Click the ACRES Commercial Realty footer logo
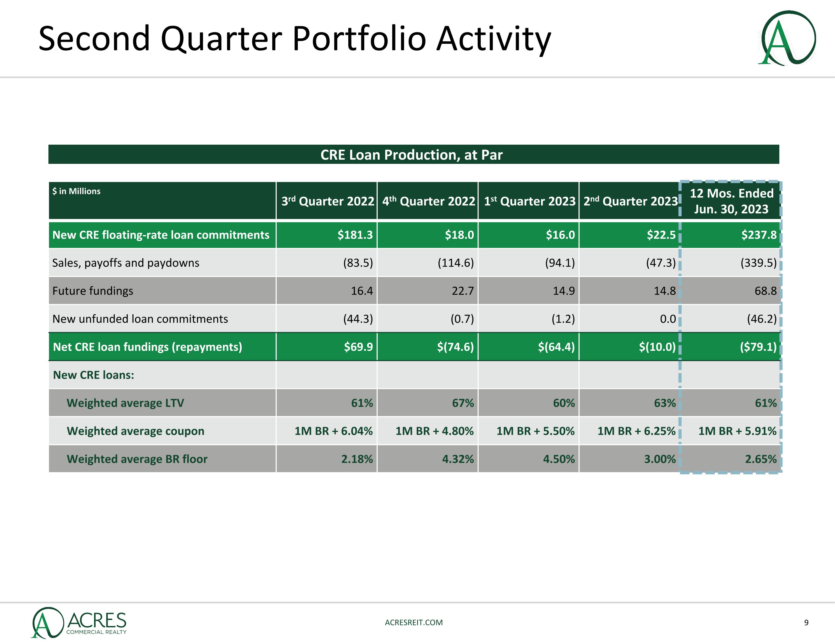The width and height of the screenshot is (835, 644). [79, 623]
